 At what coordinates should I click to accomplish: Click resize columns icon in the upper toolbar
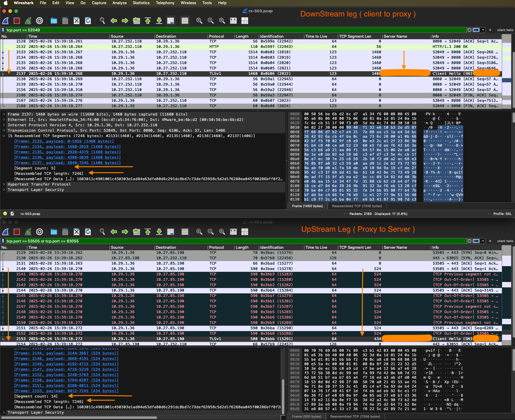point(233,21)
